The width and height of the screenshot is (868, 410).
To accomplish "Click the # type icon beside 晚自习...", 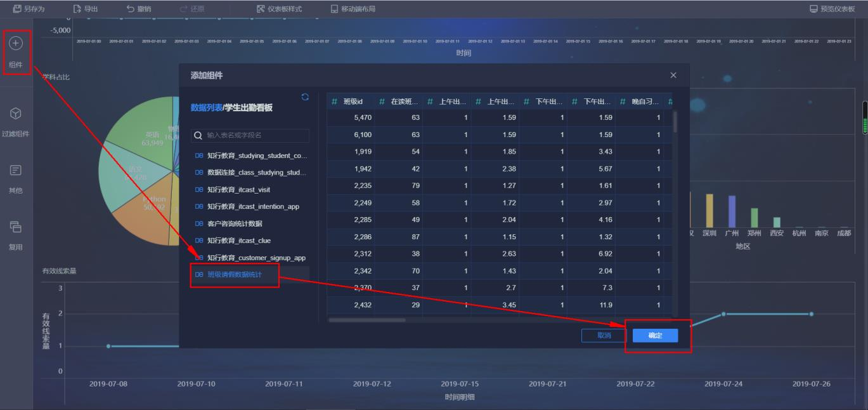I will point(623,102).
